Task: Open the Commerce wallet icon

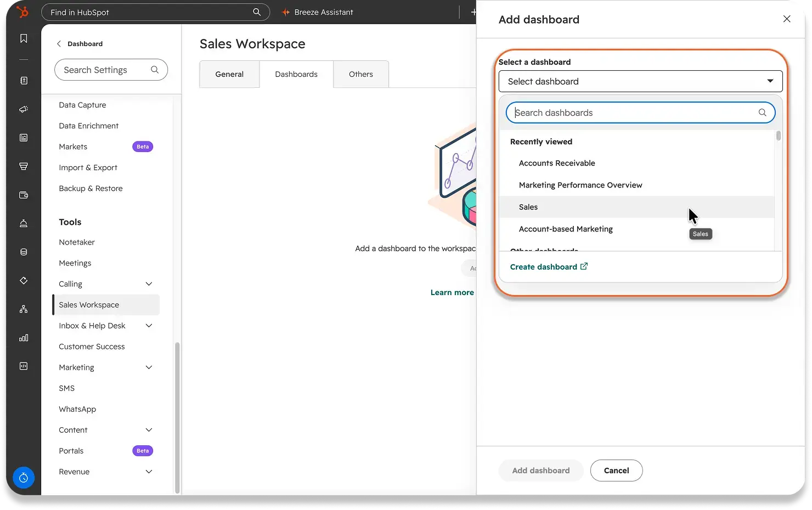Action: [24, 195]
